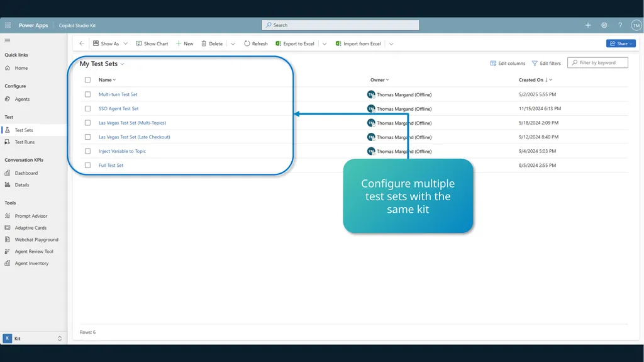This screenshot has height=362, width=644.
Task: Click Import from Excel
Action: point(358,43)
